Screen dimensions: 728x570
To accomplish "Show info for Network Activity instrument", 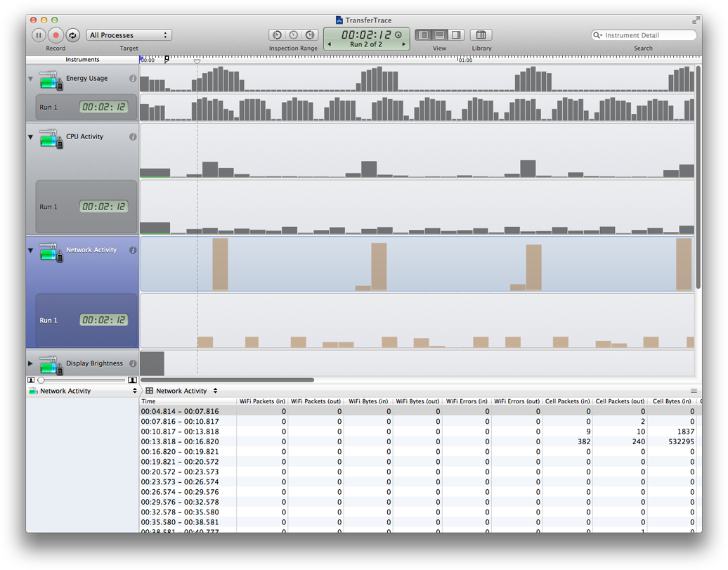I will (133, 250).
